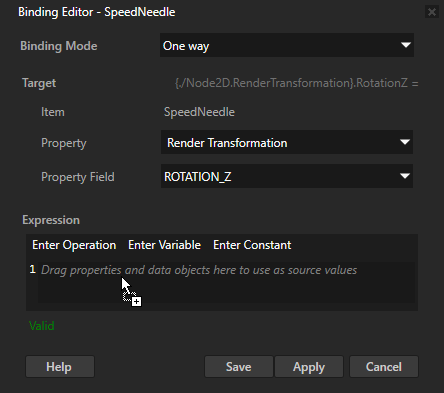Click the SpeedNeedle item name
Screen dimensions: 444x393
(199, 112)
